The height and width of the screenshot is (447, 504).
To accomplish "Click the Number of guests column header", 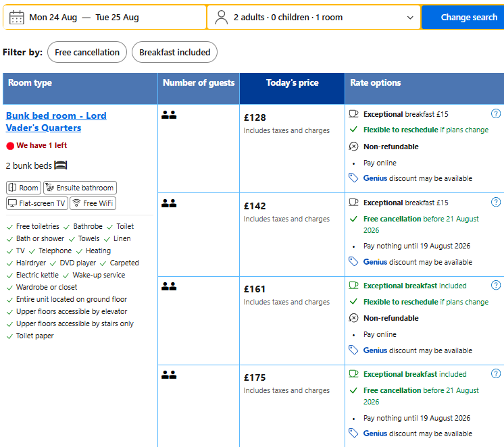I will (x=199, y=88).
